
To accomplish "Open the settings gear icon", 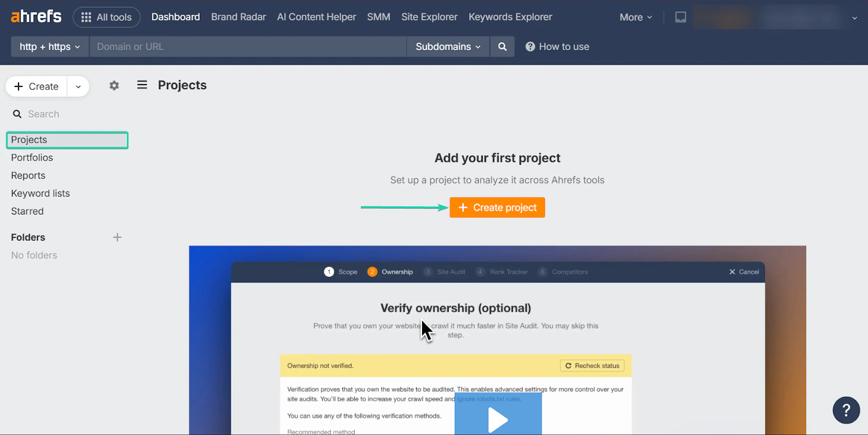I will point(114,85).
